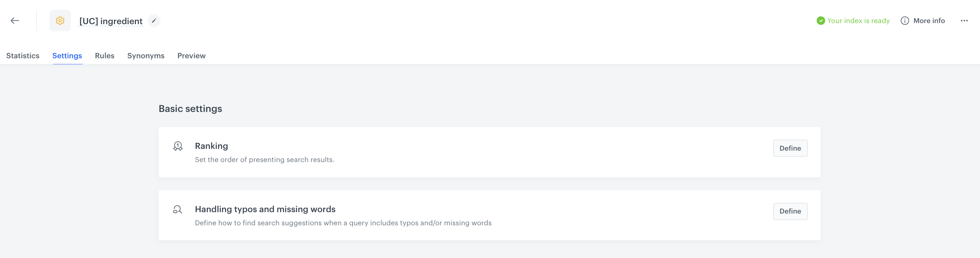
Task: Click the [UC] ingredient index name
Action: 111,21
